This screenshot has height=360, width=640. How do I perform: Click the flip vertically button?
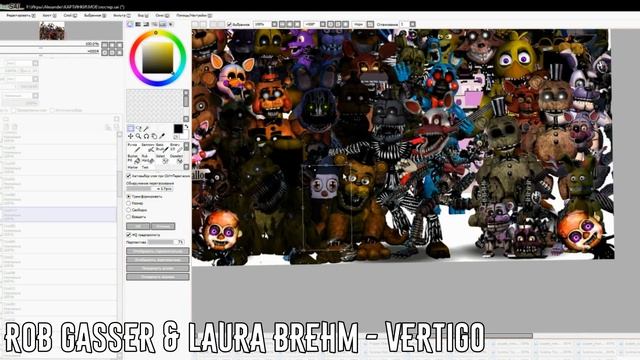158,260
